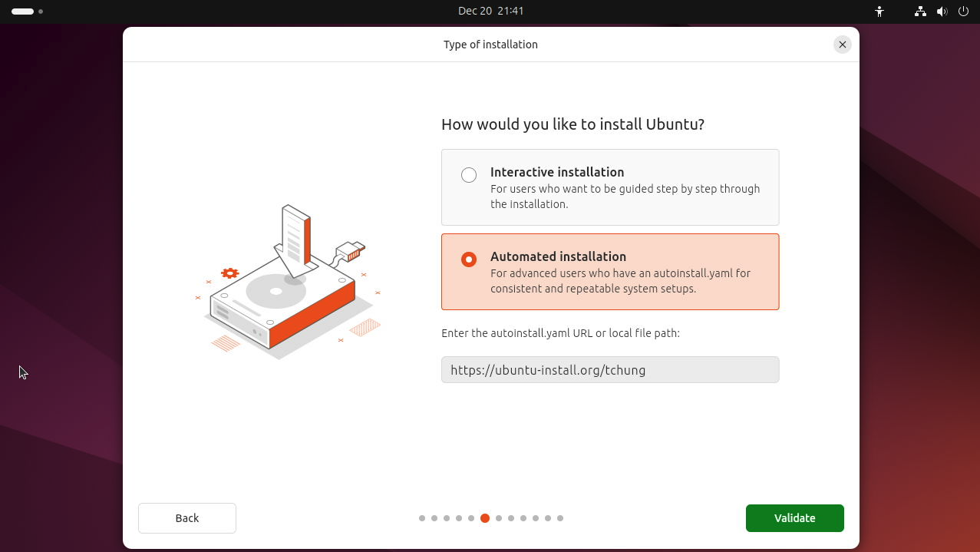Image resolution: width=980 pixels, height=552 pixels.
Task: Click the first page indicator dot
Action: 422,518
